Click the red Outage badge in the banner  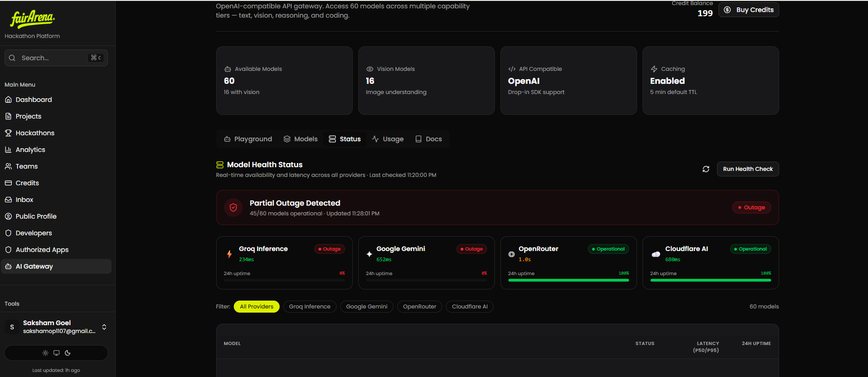(752, 207)
